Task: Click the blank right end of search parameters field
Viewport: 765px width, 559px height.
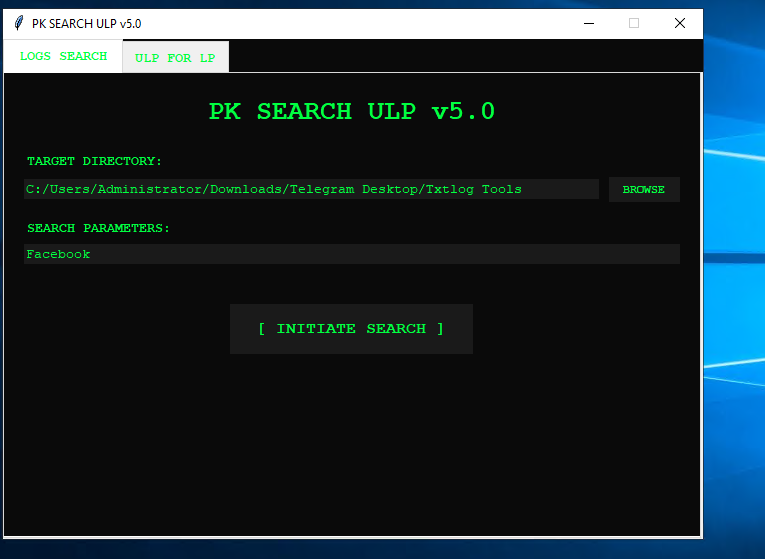Action: [600, 254]
